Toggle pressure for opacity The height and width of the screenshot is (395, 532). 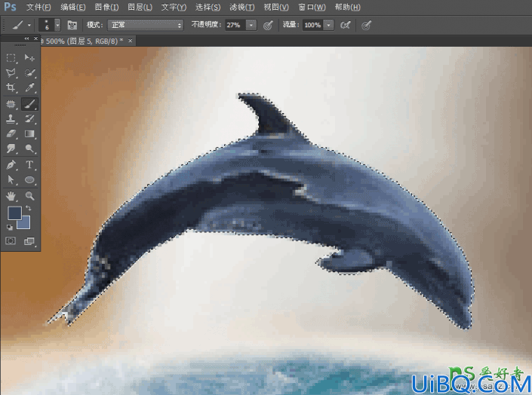(268, 25)
